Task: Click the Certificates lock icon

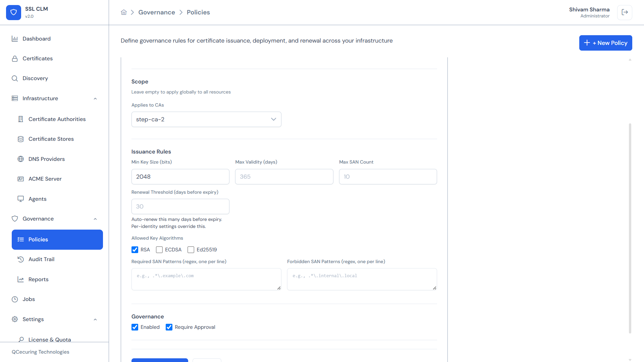Action: (x=15, y=59)
